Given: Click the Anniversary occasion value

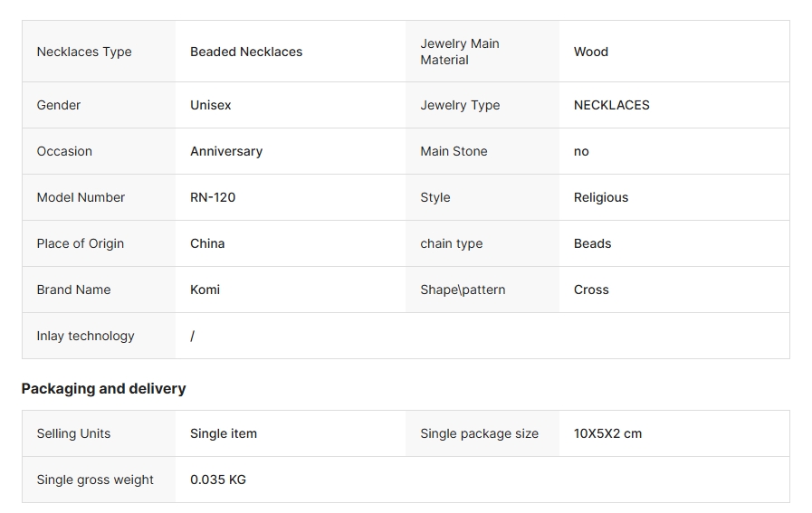Looking at the screenshot, I should [226, 151].
